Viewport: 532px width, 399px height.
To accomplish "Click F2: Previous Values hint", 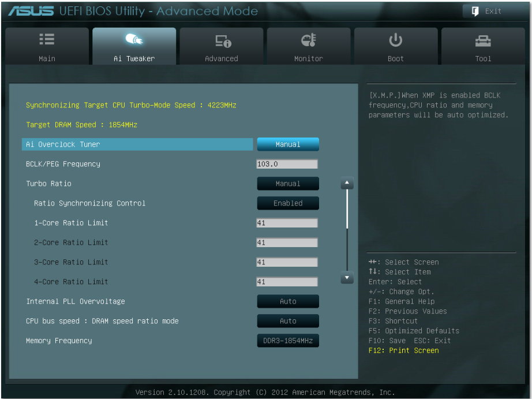I will pos(408,311).
